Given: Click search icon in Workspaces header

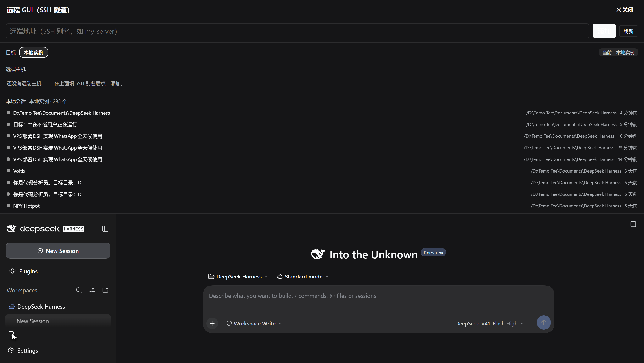Looking at the screenshot, I should [79, 290].
